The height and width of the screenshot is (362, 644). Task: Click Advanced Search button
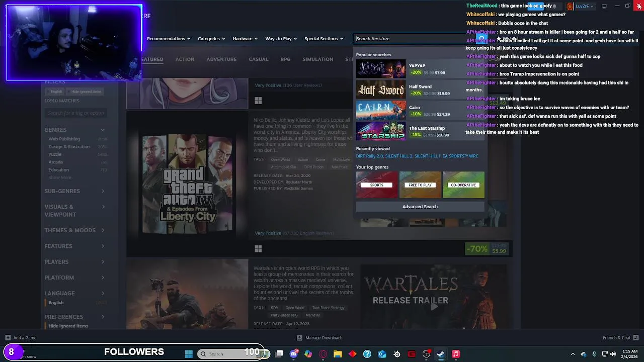tap(420, 207)
